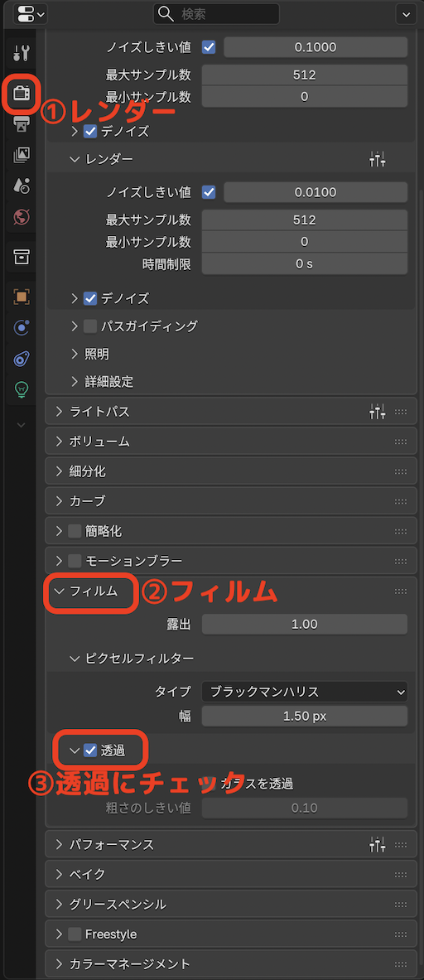Click the ベイク panel grip dots
Viewport: 424px width, 980px height.
click(401, 874)
